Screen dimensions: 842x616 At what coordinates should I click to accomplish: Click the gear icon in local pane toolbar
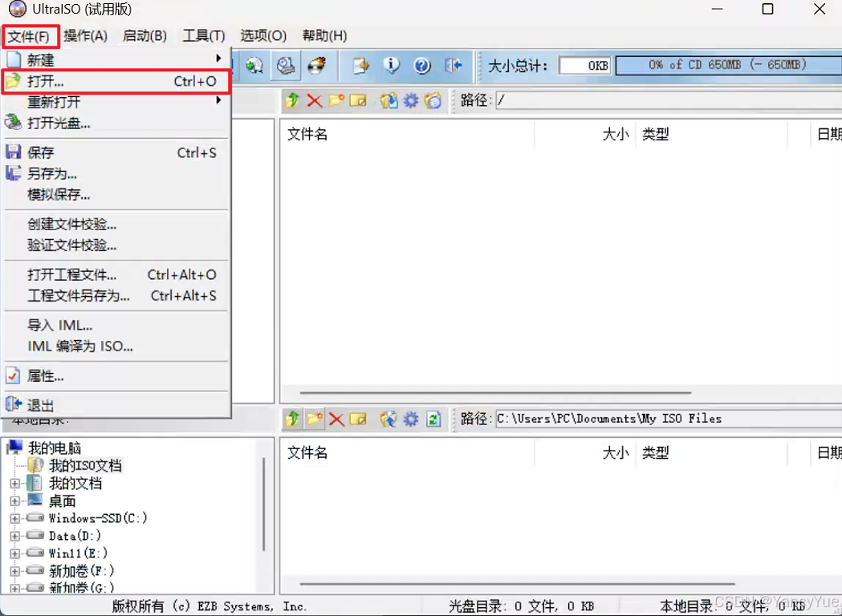tap(411, 419)
